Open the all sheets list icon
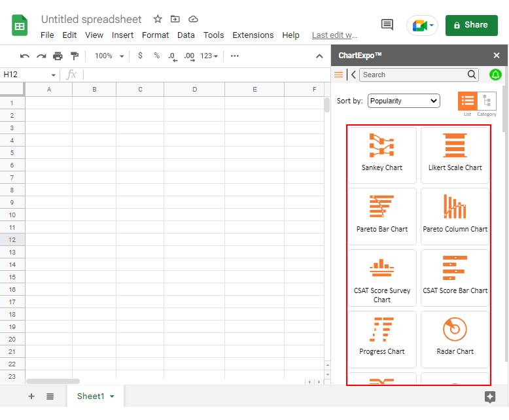 [x=50, y=396]
